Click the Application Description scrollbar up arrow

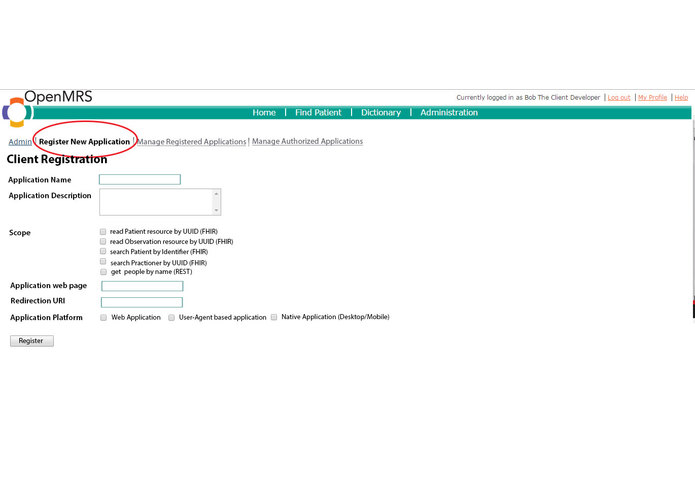(x=216, y=194)
